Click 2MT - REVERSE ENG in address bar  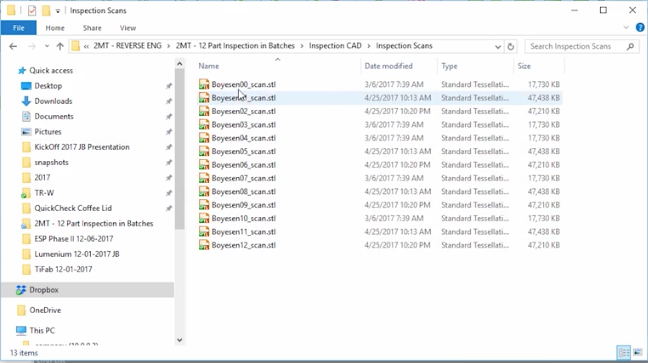127,46
